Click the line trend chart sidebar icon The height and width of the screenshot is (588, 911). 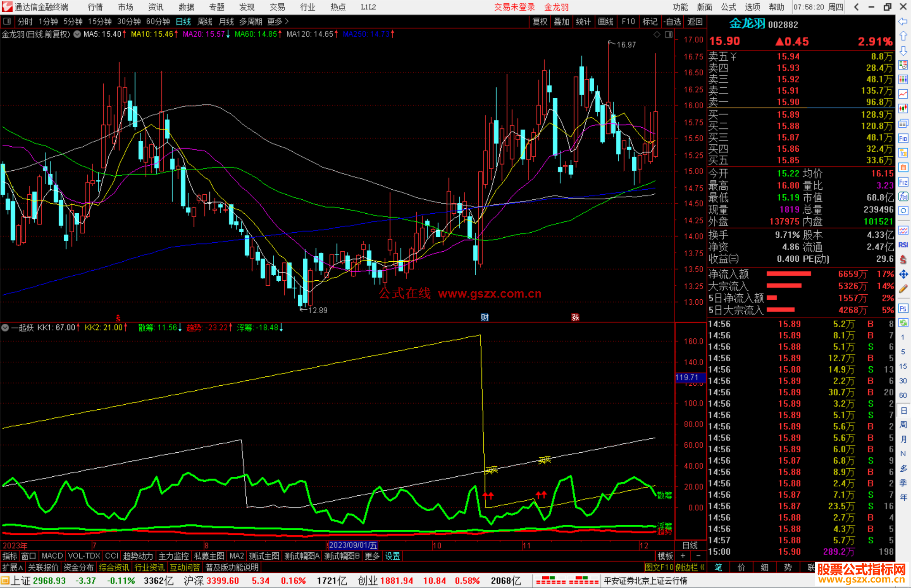coord(903,94)
